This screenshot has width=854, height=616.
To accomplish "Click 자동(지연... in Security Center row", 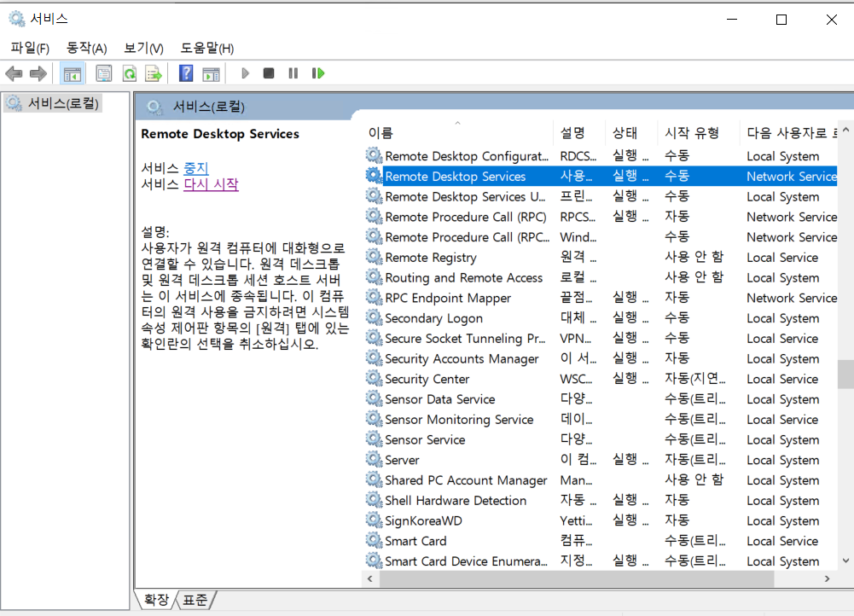I will pyautogui.click(x=695, y=379).
